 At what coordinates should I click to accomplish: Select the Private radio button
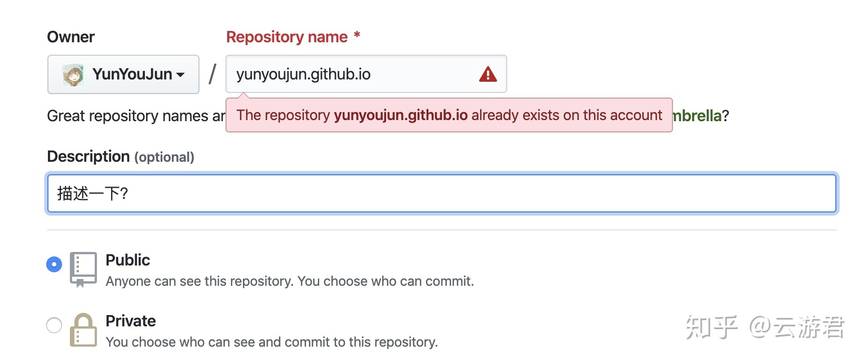pyautogui.click(x=54, y=325)
